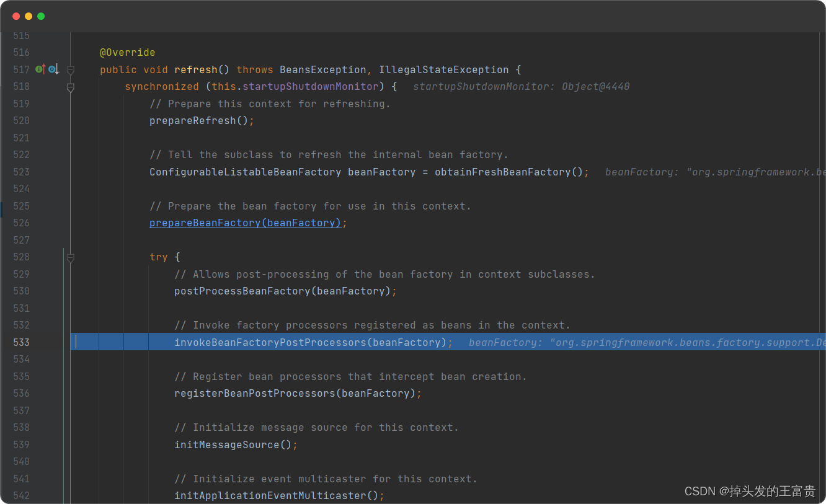Image resolution: width=826 pixels, height=504 pixels.
Task: Click the red window close button
Action: tap(16, 16)
